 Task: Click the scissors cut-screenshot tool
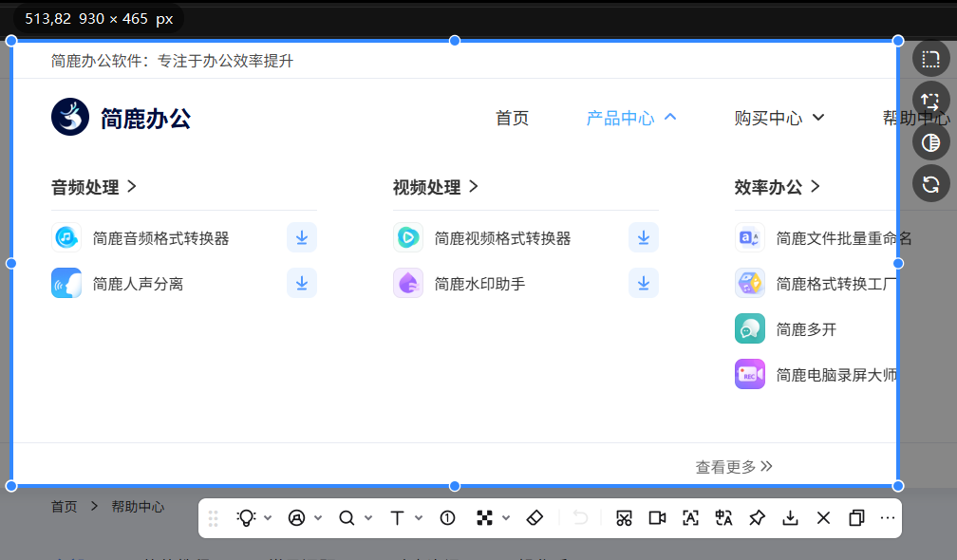pos(624,518)
